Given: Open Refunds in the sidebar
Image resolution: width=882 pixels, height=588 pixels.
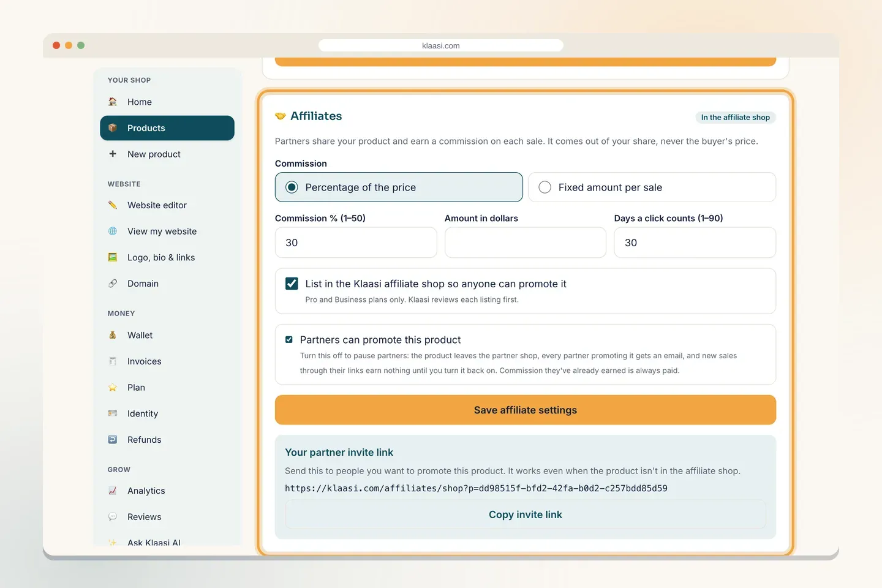Looking at the screenshot, I should click(167, 439).
